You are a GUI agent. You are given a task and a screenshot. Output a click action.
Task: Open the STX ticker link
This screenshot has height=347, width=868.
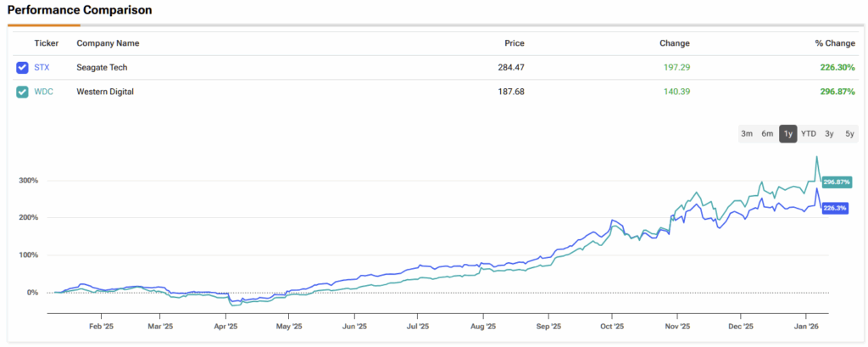pyautogui.click(x=42, y=67)
